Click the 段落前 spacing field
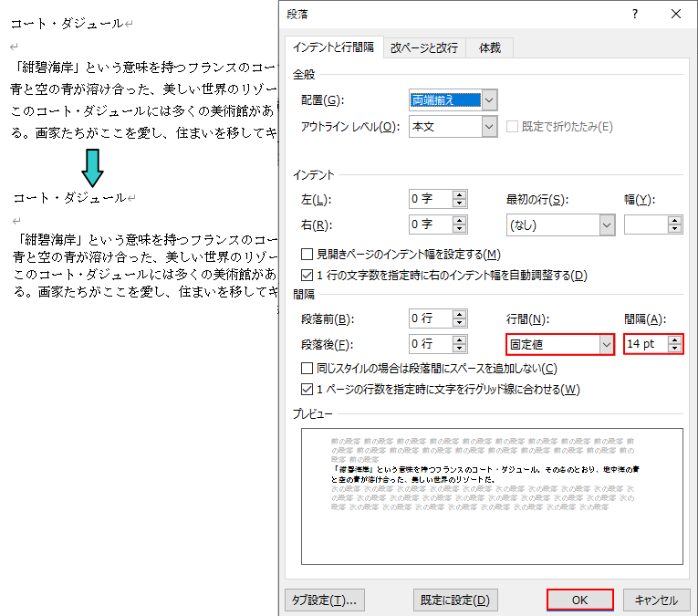This screenshot has width=698, height=616. coord(431,318)
